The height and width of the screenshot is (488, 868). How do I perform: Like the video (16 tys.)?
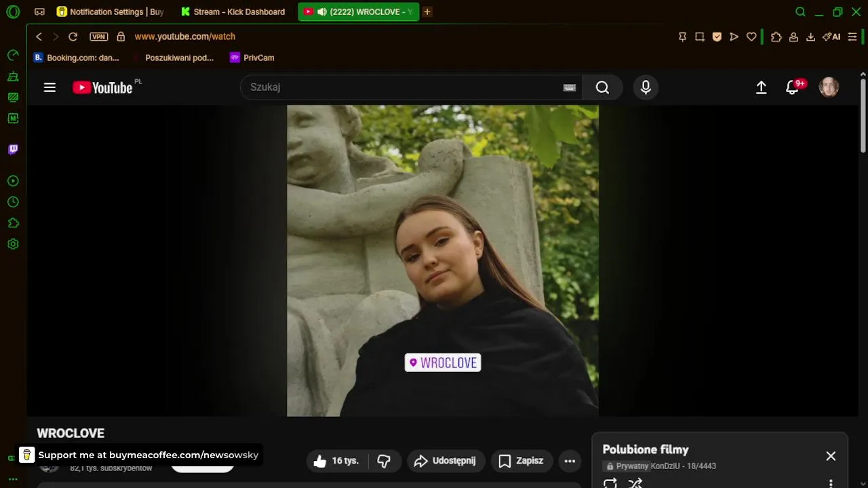(337, 461)
